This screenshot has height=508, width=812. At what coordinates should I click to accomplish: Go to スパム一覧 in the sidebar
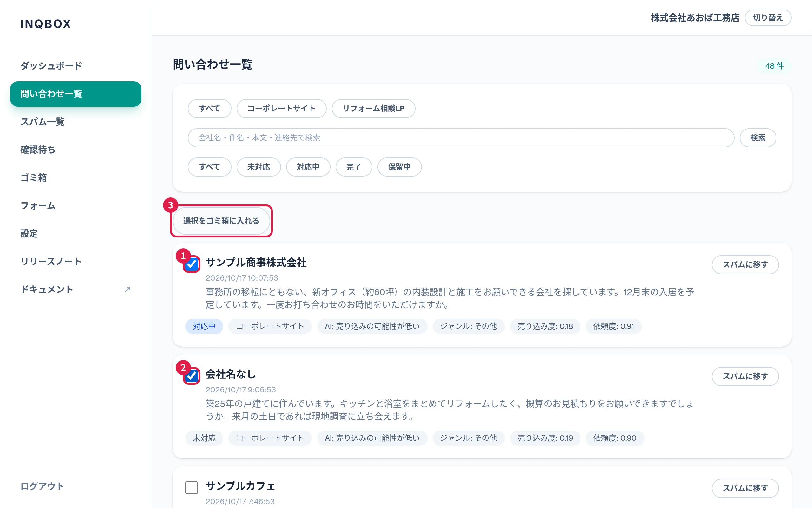pyautogui.click(x=76, y=122)
